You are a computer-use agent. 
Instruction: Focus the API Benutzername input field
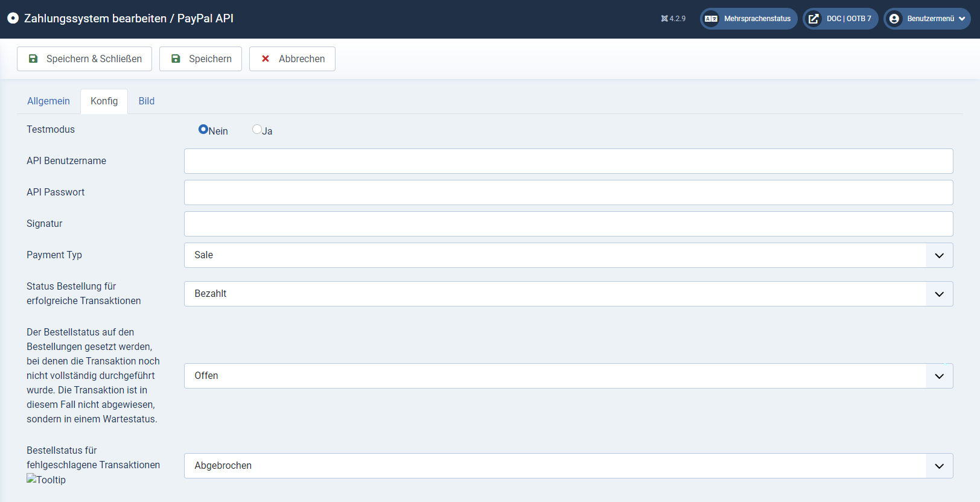(x=568, y=161)
